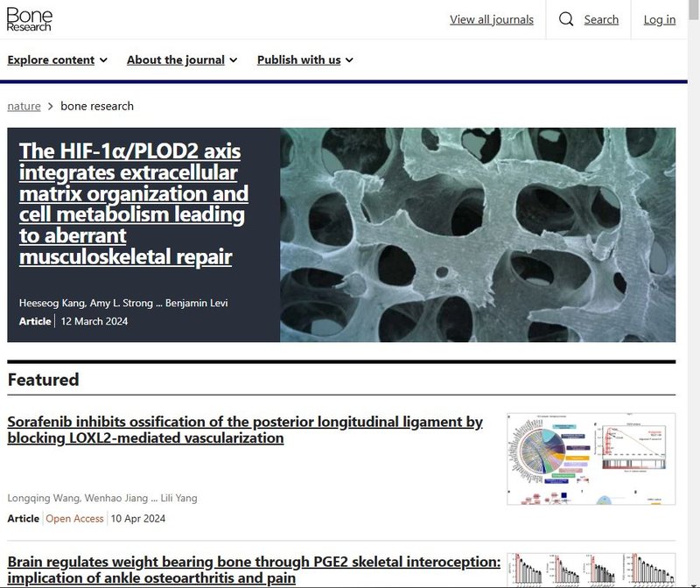Click the Open Access label
The width and height of the screenshot is (700, 588).
[74, 519]
